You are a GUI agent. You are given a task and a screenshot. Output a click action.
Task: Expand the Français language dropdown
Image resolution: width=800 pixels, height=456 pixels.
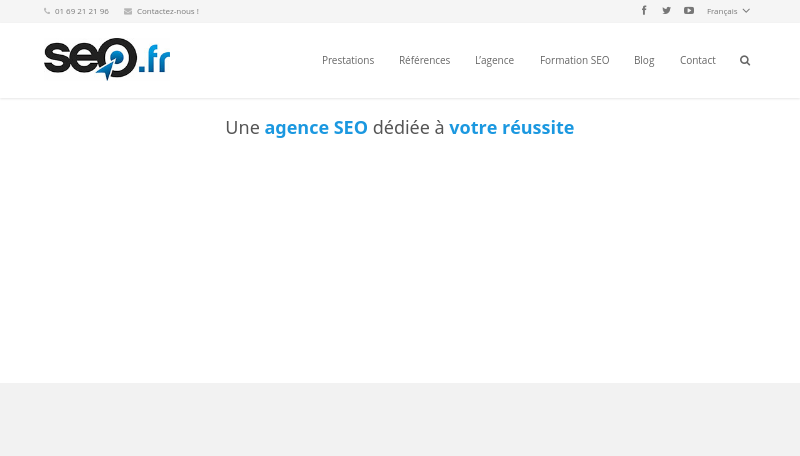point(728,11)
